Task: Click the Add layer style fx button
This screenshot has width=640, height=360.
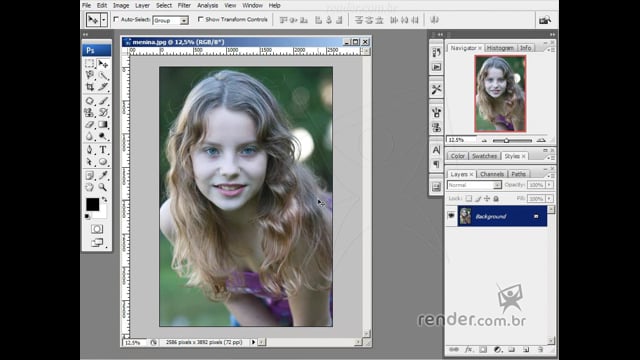Action: click(469, 349)
